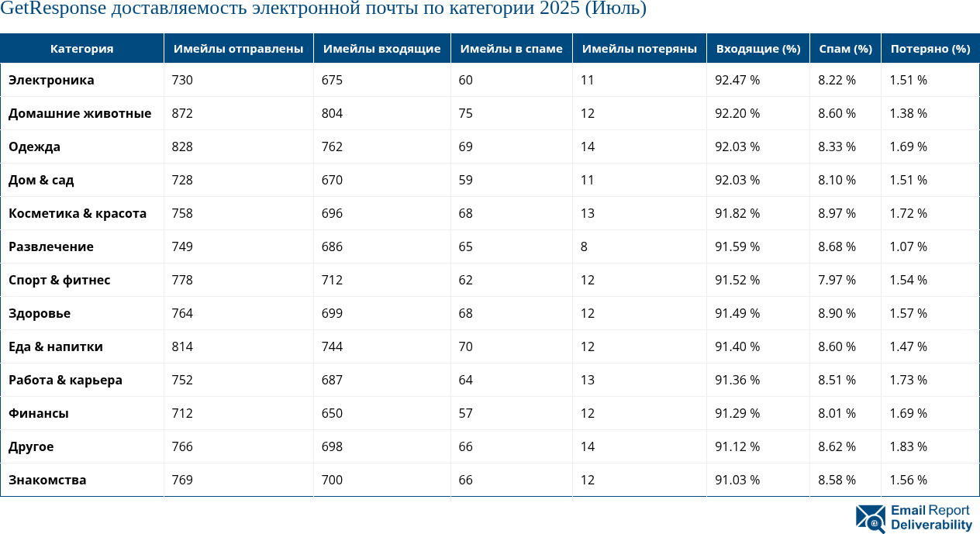980x534 pixels.
Task: Click inbox percent '91.59 %'
Action: coord(737,246)
